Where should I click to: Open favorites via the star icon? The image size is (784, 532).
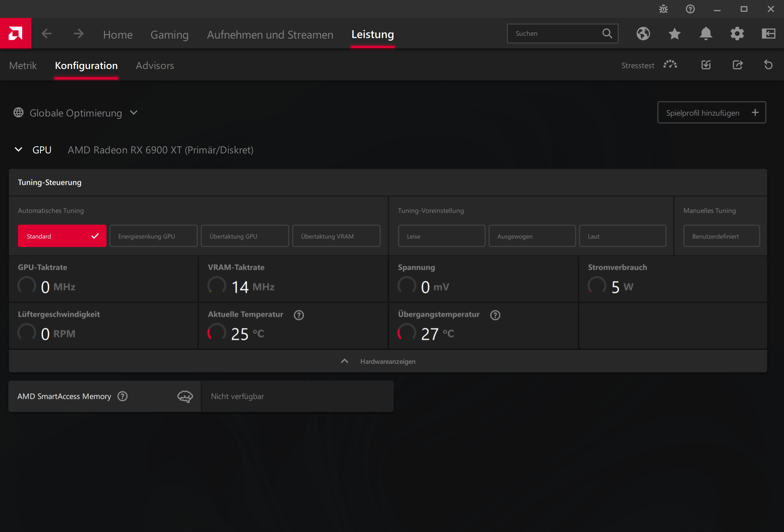click(674, 34)
